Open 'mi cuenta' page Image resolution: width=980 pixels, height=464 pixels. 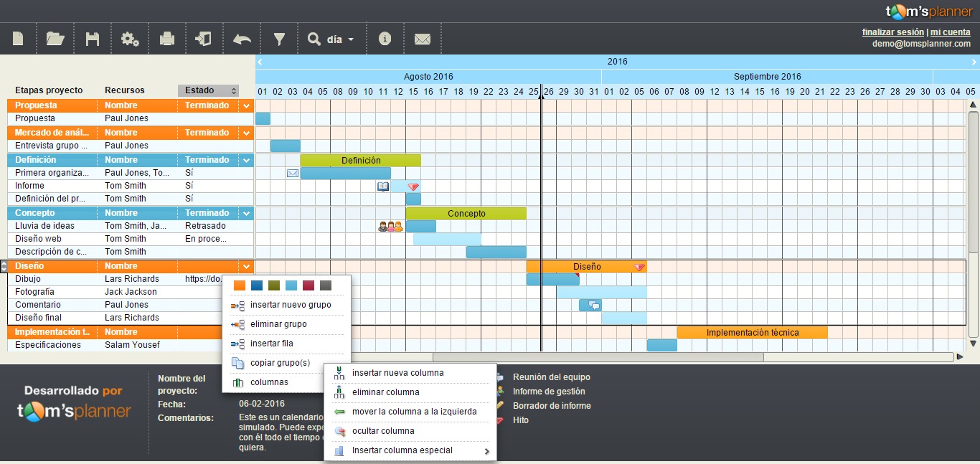click(950, 32)
